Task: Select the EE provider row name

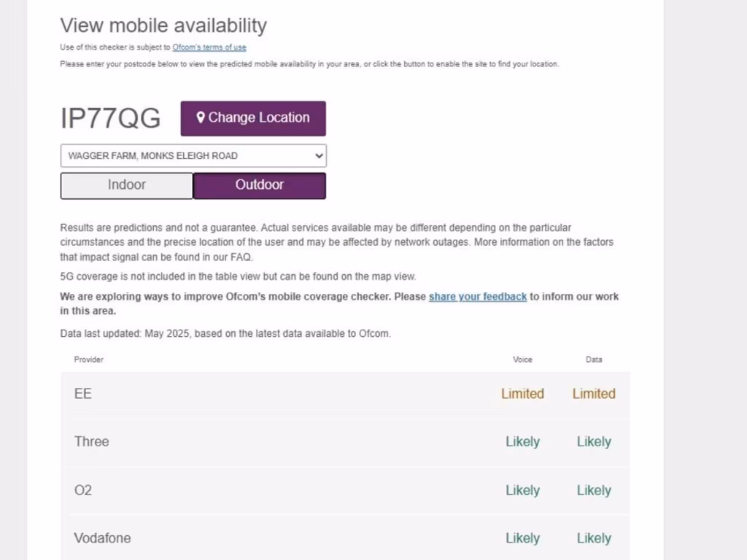Action: point(83,394)
